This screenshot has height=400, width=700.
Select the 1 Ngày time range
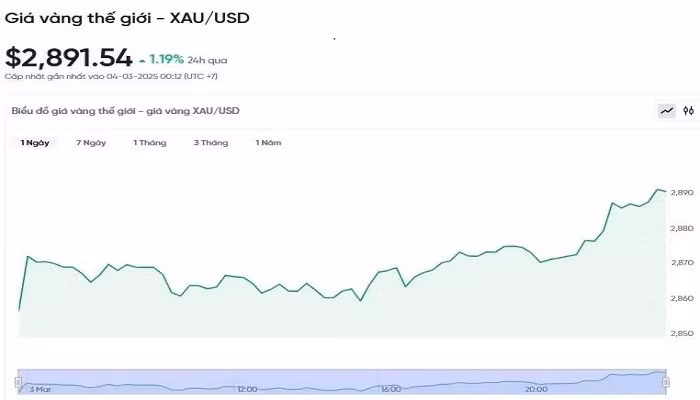(35, 143)
